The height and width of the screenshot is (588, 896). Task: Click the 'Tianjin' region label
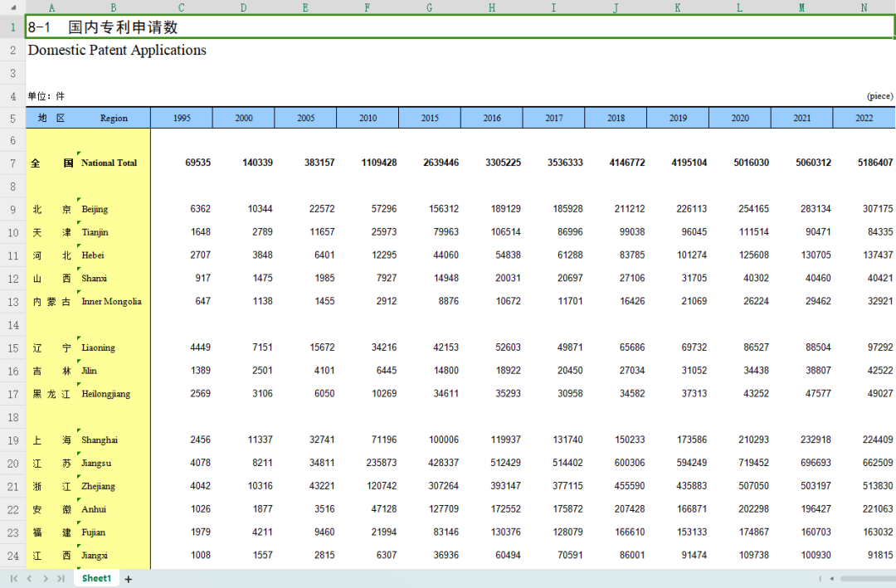click(x=95, y=232)
